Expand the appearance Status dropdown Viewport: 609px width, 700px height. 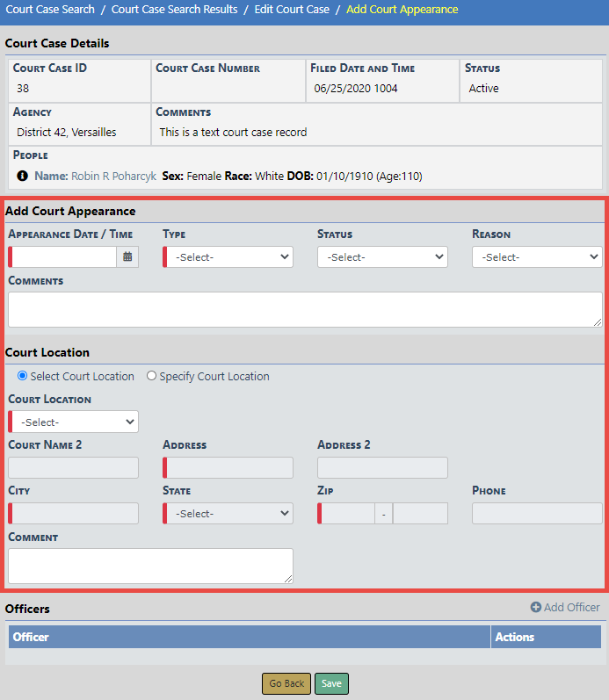click(383, 257)
